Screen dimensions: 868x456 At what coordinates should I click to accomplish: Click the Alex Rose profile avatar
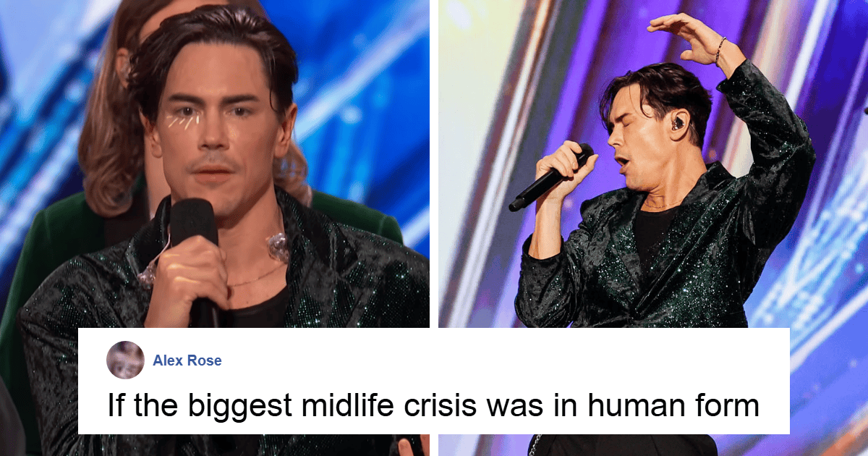tap(125, 360)
